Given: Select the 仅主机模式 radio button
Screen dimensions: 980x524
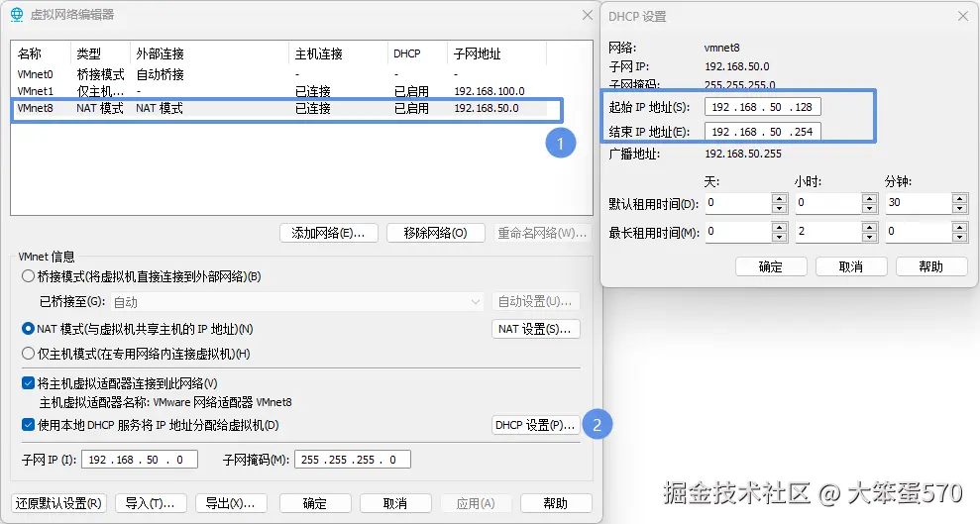Looking at the screenshot, I should pos(28,354).
